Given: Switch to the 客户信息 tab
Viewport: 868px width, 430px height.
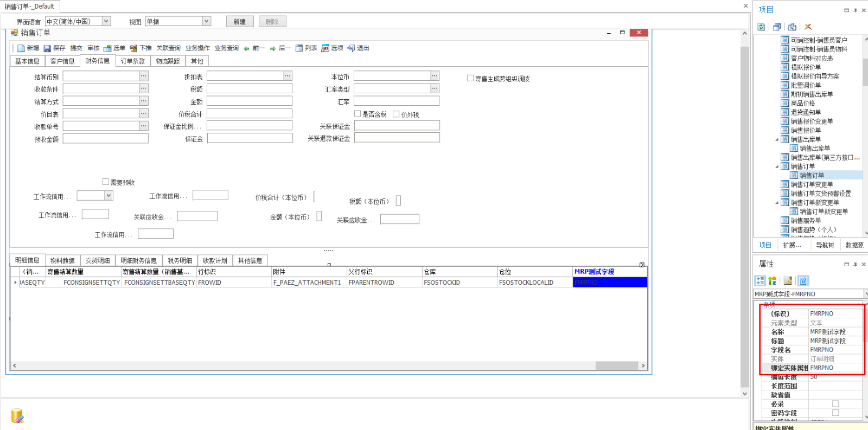Looking at the screenshot, I should (62, 61).
